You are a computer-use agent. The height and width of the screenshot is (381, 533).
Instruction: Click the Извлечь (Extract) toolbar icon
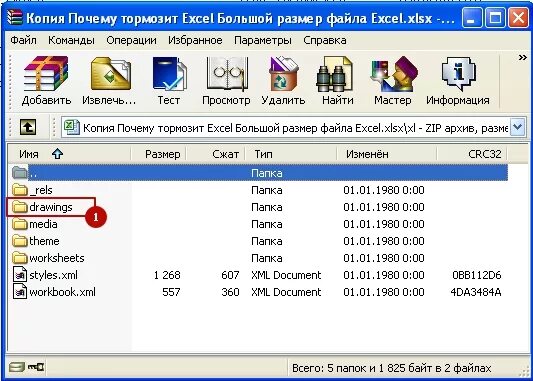pos(109,81)
